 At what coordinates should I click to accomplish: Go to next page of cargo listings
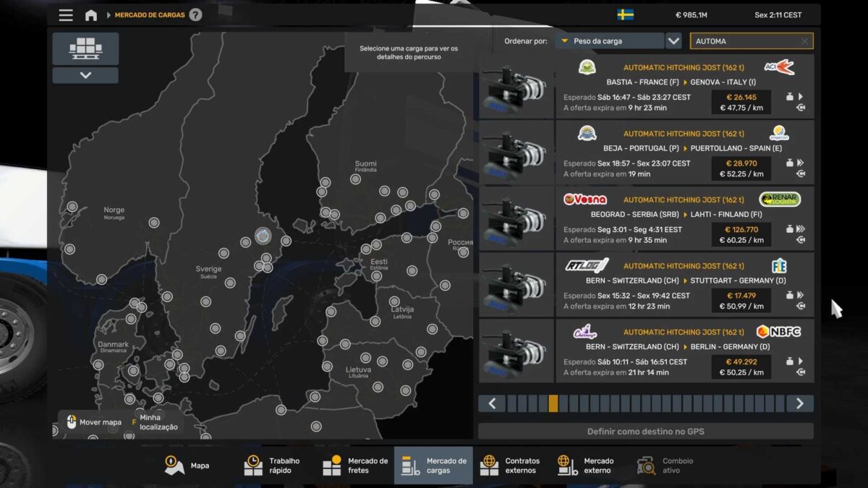tap(799, 403)
